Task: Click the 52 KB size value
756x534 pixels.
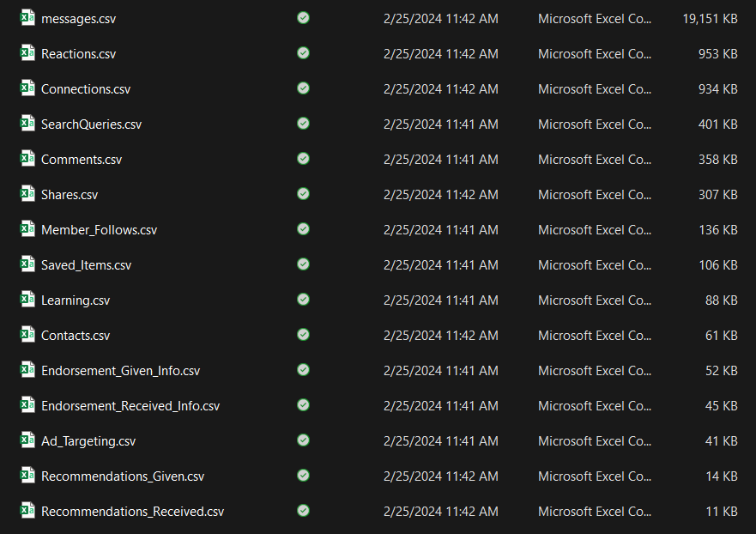Action: point(722,371)
